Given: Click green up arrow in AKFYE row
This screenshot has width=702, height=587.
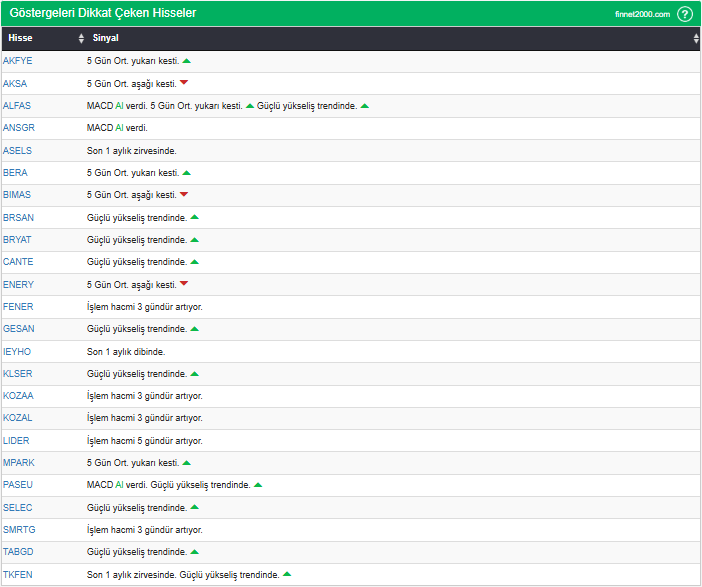Looking at the screenshot, I should pyautogui.click(x=187, y=61).
